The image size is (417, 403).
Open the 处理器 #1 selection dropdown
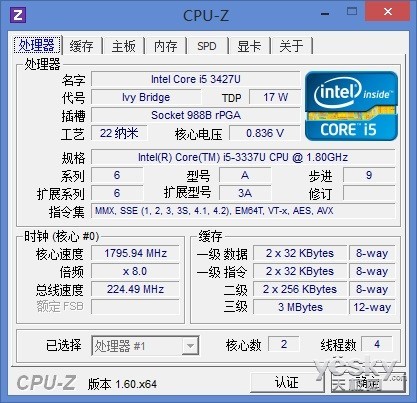pos(145,346)
